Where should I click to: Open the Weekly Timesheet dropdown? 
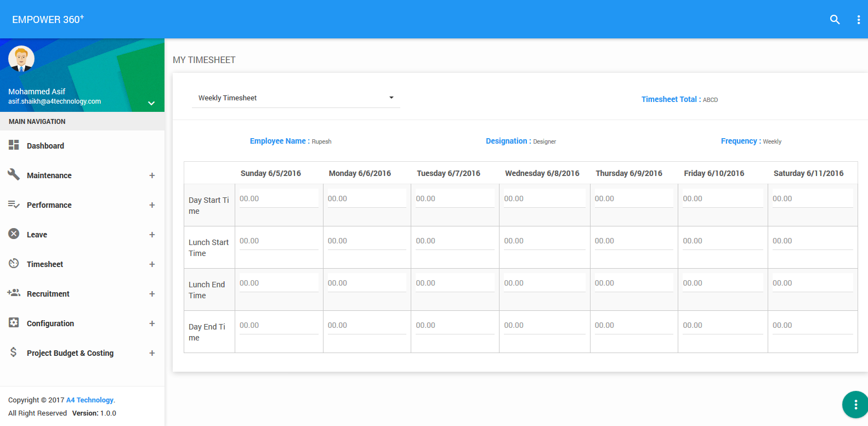tap(296, 98)
